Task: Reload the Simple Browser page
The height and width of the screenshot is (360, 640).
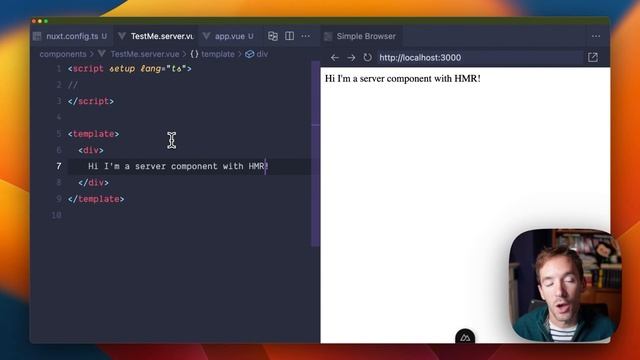Action: 367,58
